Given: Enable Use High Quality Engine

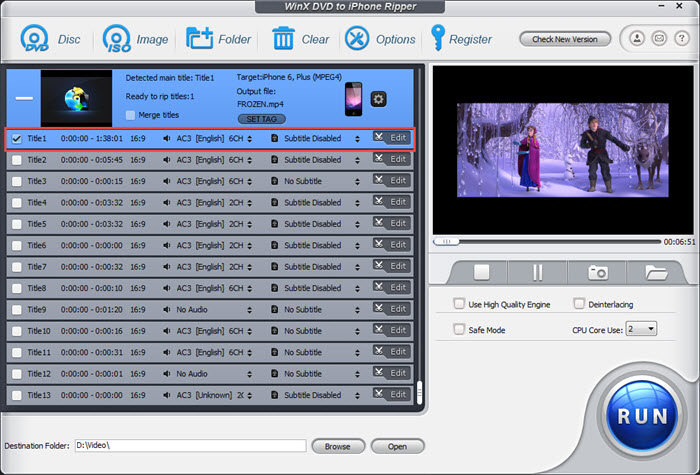Looking at the screenshot, I should [x=458, y=304].
